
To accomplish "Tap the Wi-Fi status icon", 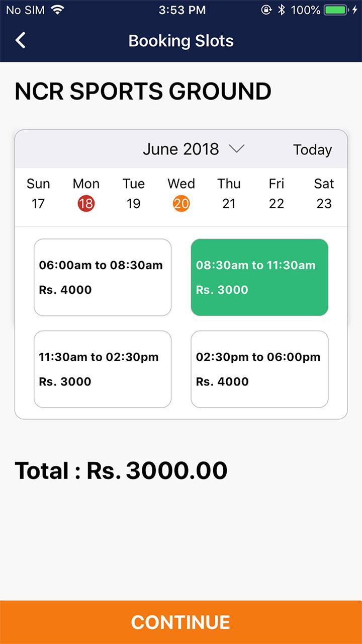I will tap(58, 10).
